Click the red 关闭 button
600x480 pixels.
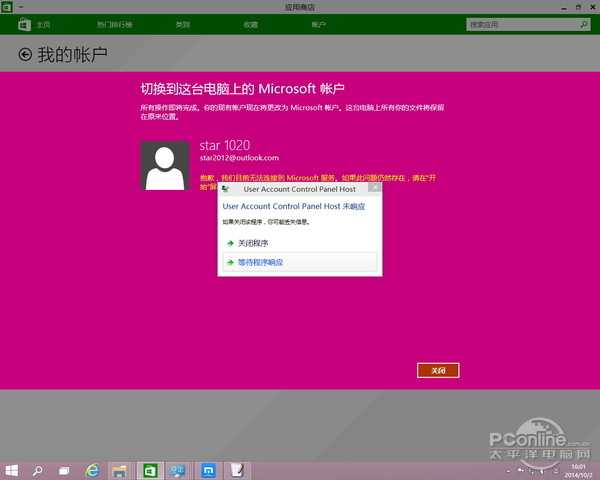[438, 370]
